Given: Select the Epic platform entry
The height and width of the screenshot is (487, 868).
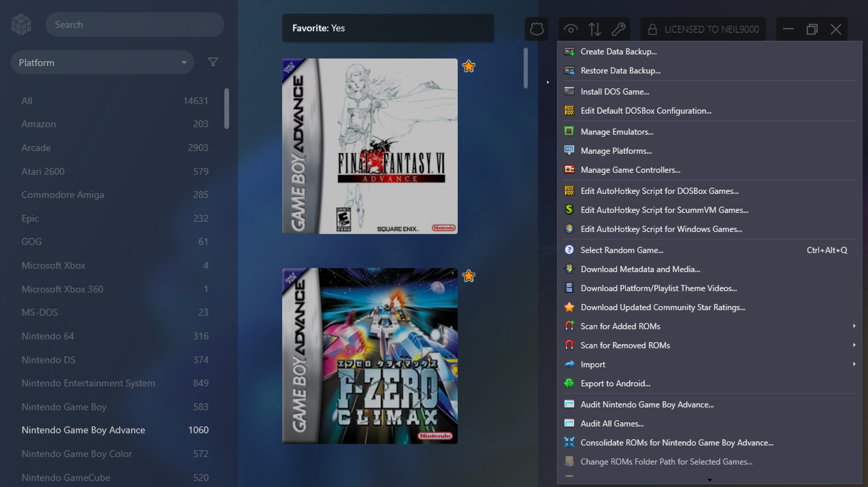Looking at the screenshot, I should tap(115, 218).
